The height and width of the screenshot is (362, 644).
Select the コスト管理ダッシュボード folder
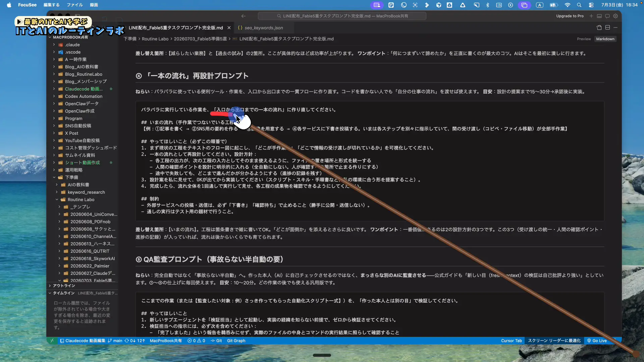click(x=91, y=148)
